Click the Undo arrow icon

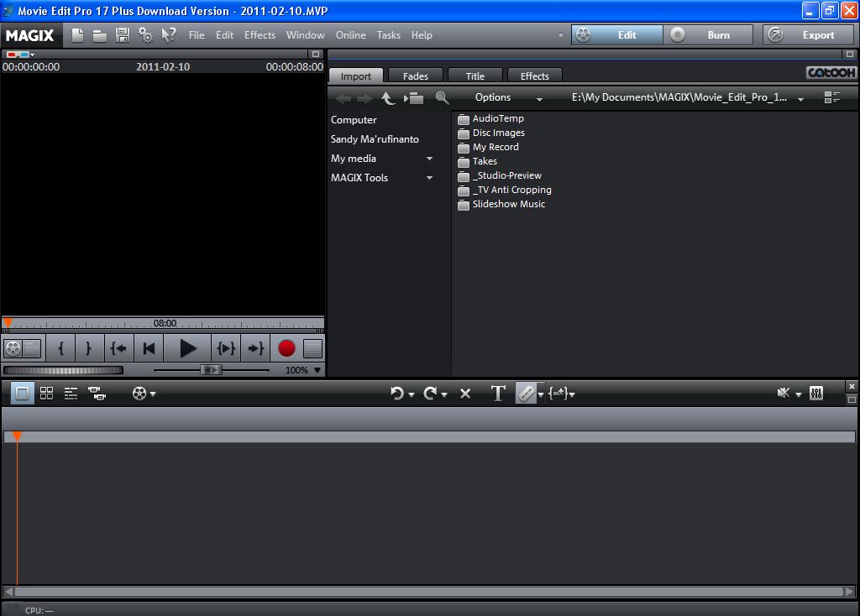click(396, 393)
